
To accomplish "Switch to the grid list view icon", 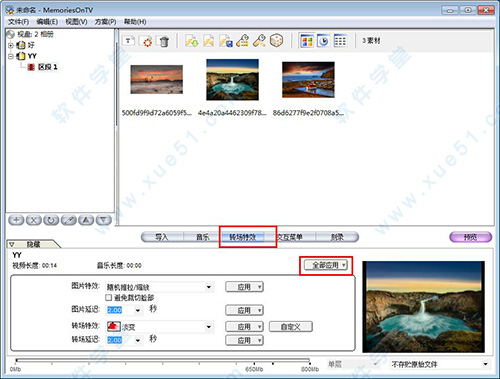I will click(340, 41).
